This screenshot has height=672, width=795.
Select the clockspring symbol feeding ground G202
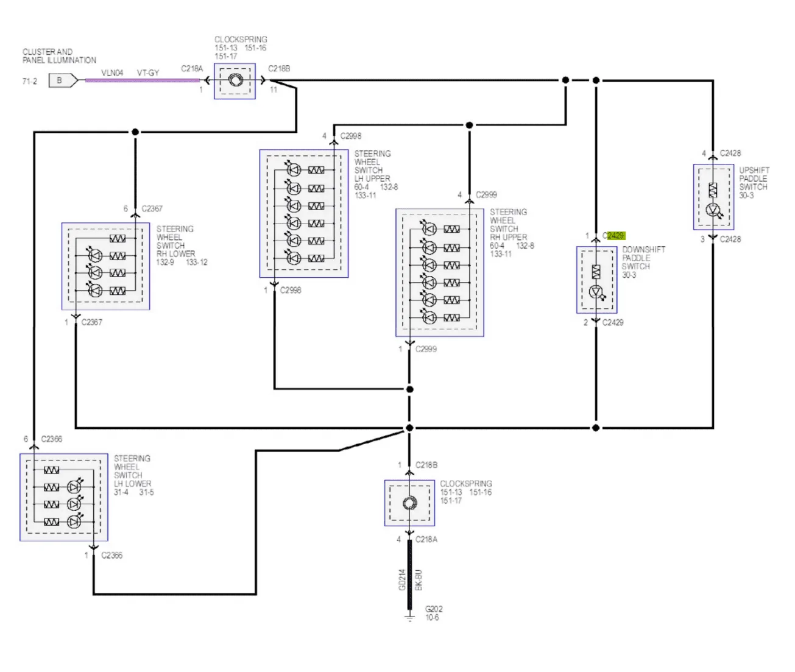[409, 503]
